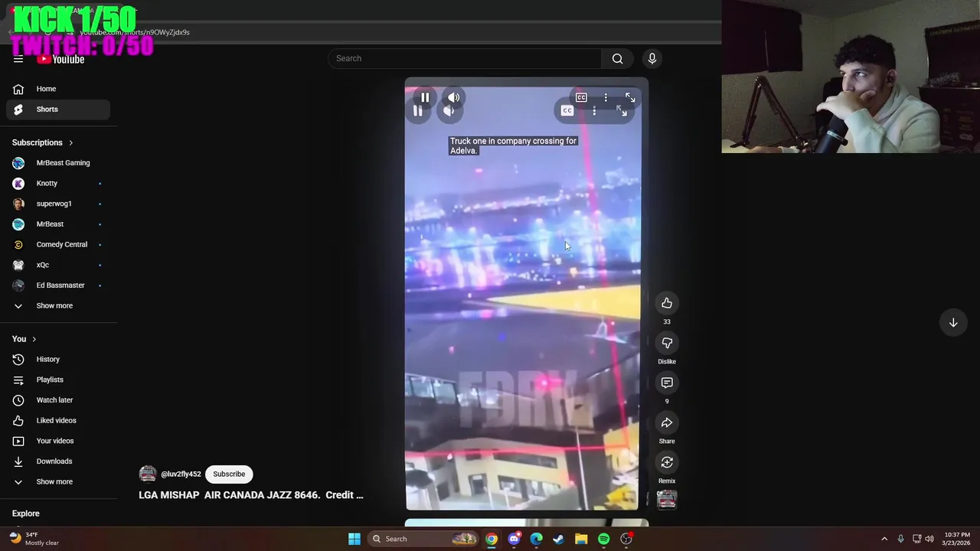Expand the title 'LGA MISHAP AIR CANADA JAZZ 8646'
980x551 pixels.
click(250, 495)
